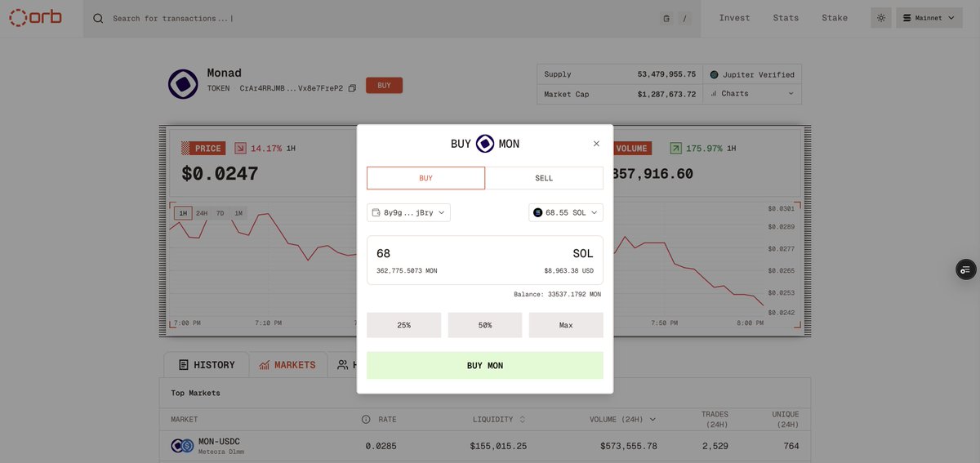Click the Markets tab chart icon
Viewport: 980px width, 463px height.
[x=265, y=365]
